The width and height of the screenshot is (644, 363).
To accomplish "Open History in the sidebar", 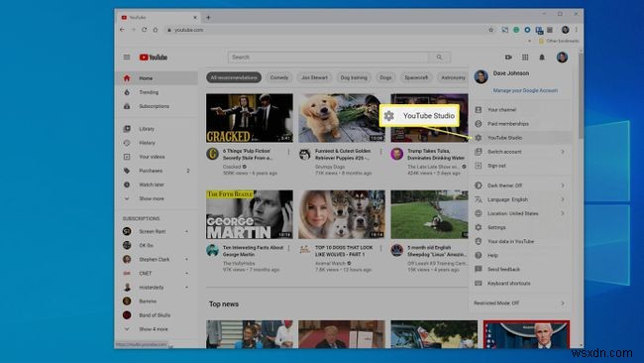I will 157,143.
